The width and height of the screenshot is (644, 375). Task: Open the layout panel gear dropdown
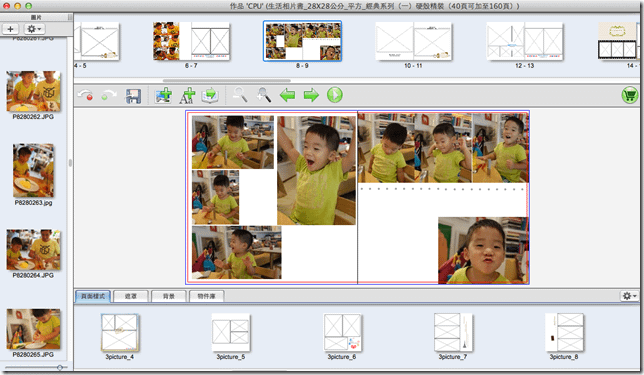click(x=629, y=296)
